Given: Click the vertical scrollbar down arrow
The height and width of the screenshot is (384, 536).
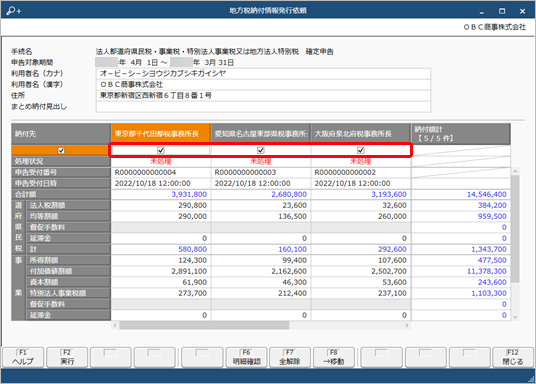Looking at the screenshot, I should point(515,317).
